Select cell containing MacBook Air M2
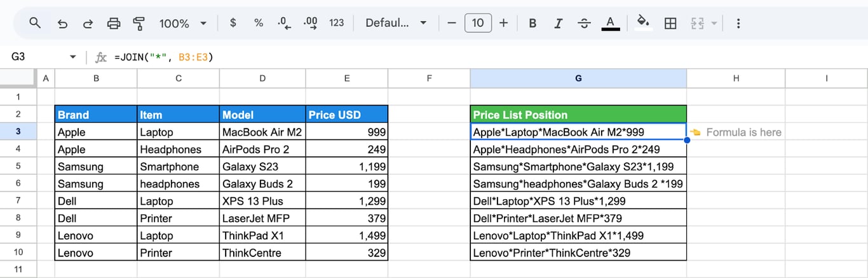The width and height of the screenshot is (868, 278). (x=262, y=132)
